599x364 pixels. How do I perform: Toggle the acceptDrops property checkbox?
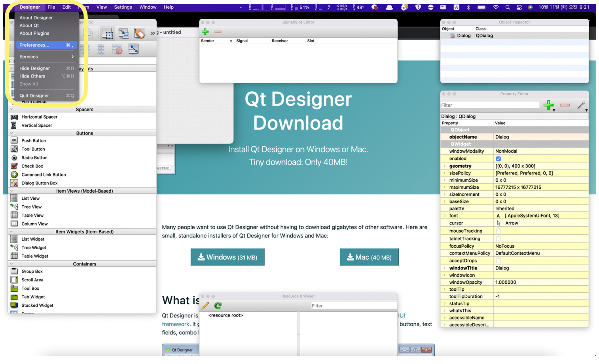click(499, 261)
